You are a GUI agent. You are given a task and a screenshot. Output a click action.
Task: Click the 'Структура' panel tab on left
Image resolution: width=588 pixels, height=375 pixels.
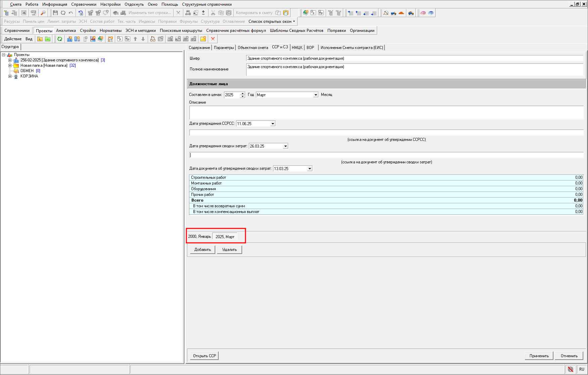pos(10,47)
